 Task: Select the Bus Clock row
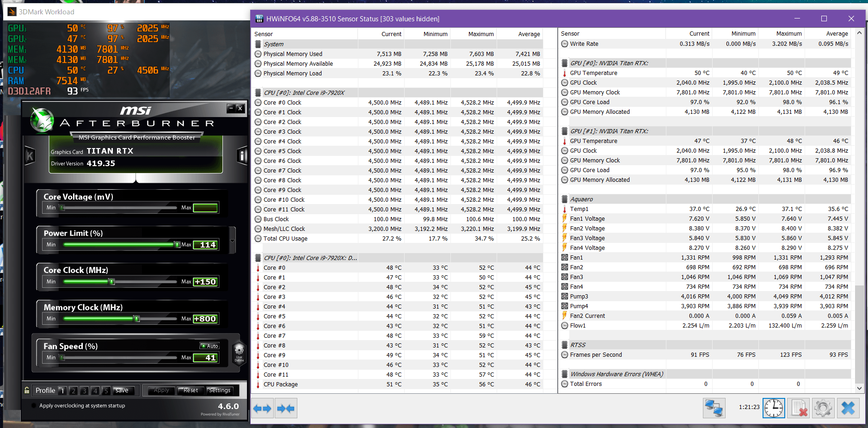point(398,219)
